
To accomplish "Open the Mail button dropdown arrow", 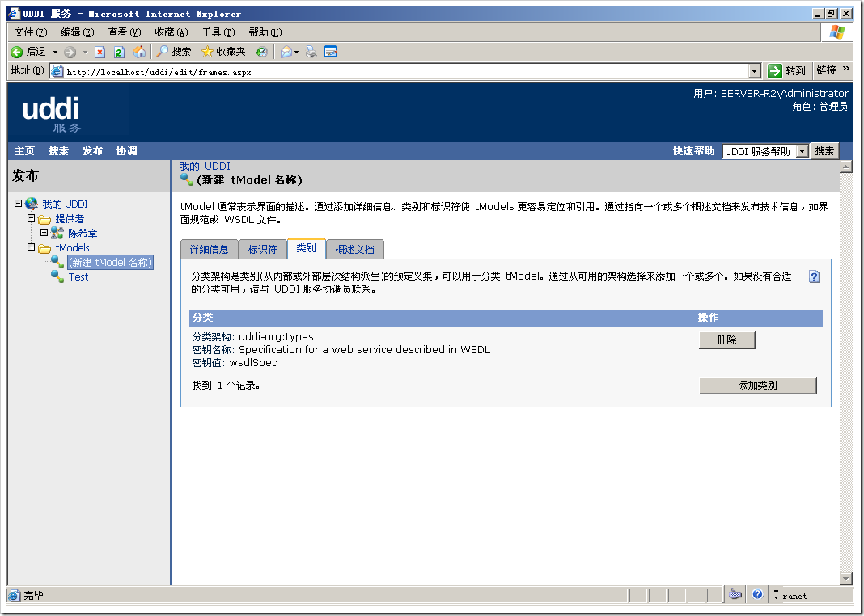I will [296, 52].
